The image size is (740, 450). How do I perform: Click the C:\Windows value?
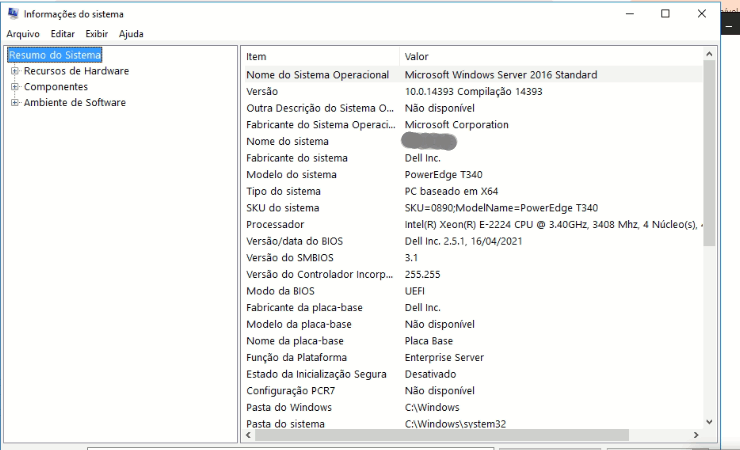tap(432, 407)
